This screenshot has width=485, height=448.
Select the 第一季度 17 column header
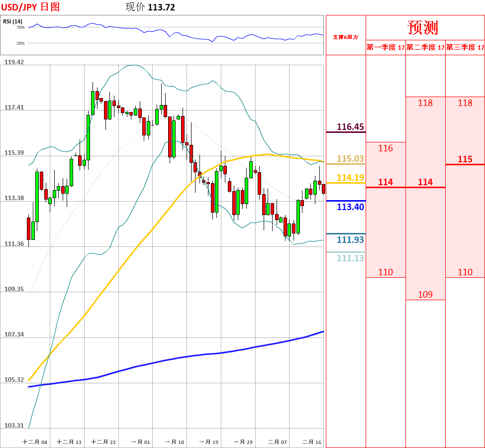point(386,47)
